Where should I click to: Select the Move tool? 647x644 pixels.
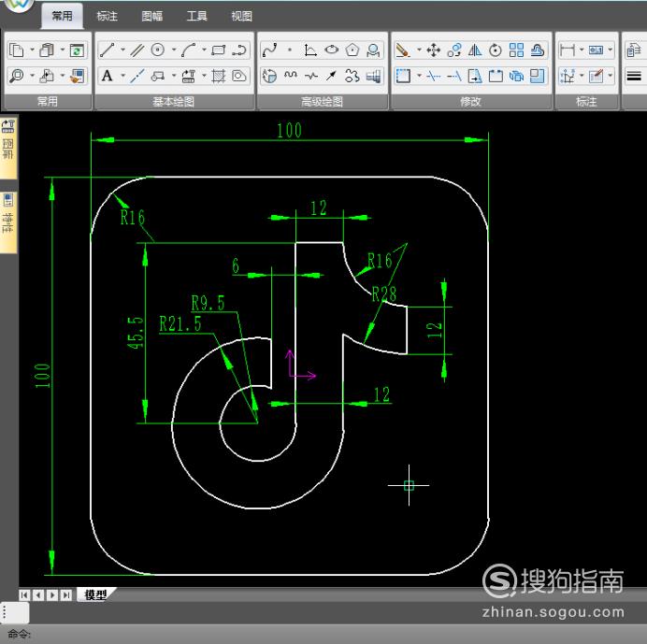(433, 50)
